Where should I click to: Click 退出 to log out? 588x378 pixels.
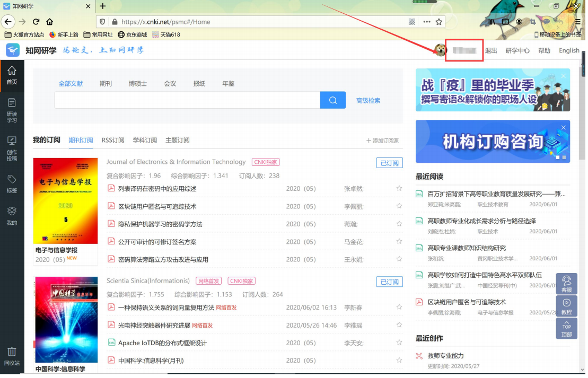coord(491,51)
